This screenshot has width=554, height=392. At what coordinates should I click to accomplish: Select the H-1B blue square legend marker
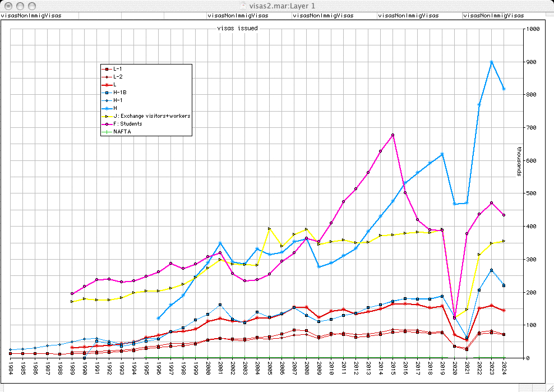pos(107,92)
